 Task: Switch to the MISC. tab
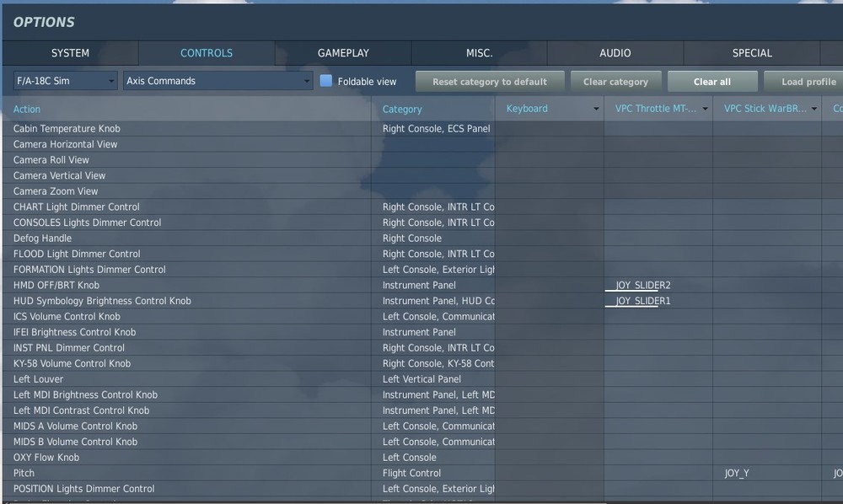479,53
